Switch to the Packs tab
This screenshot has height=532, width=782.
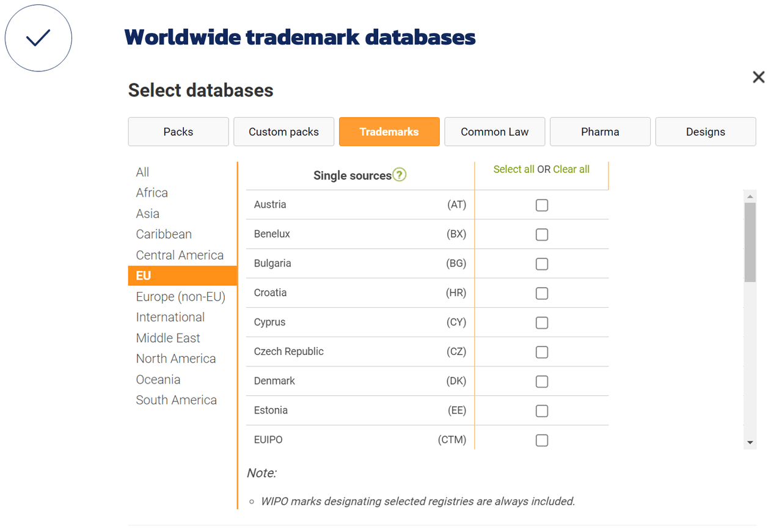pyautogui.click(x=178, y=131)
